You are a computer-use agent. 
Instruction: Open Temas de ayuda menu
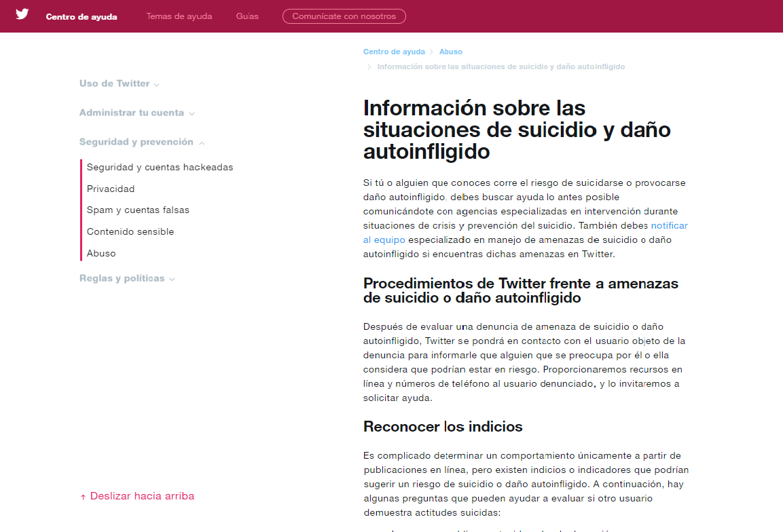[x=179, y=16]
